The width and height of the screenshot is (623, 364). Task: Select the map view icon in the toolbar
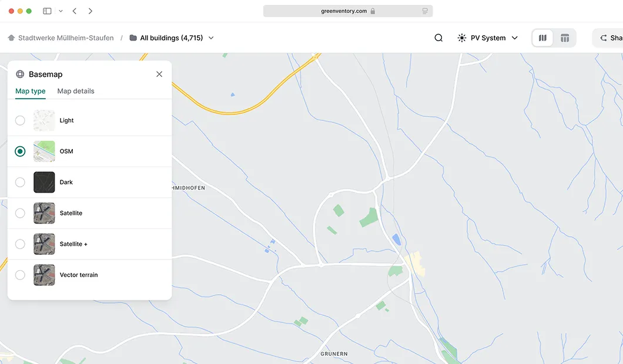542,37
